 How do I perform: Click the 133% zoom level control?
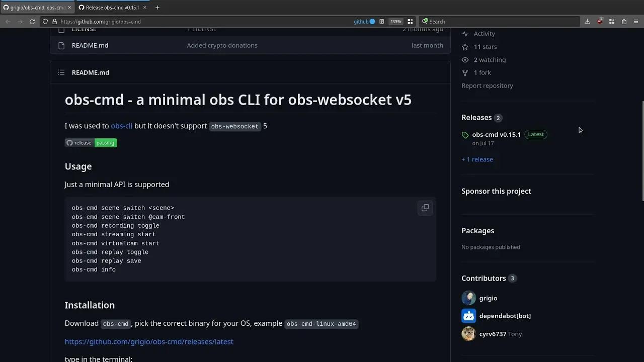[395, 21]
